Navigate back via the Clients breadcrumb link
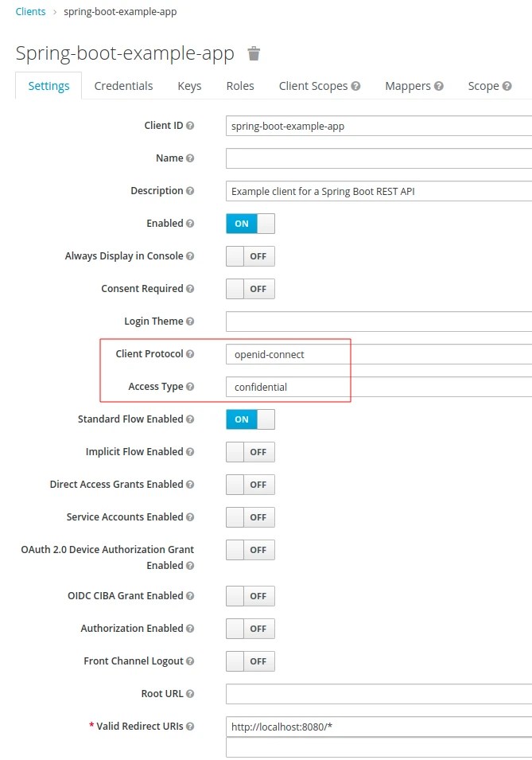532x760 pixels. click(30, 11)
